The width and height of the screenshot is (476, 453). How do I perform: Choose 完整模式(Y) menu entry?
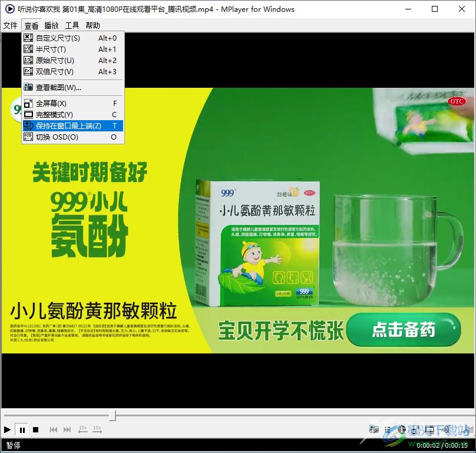73,115
